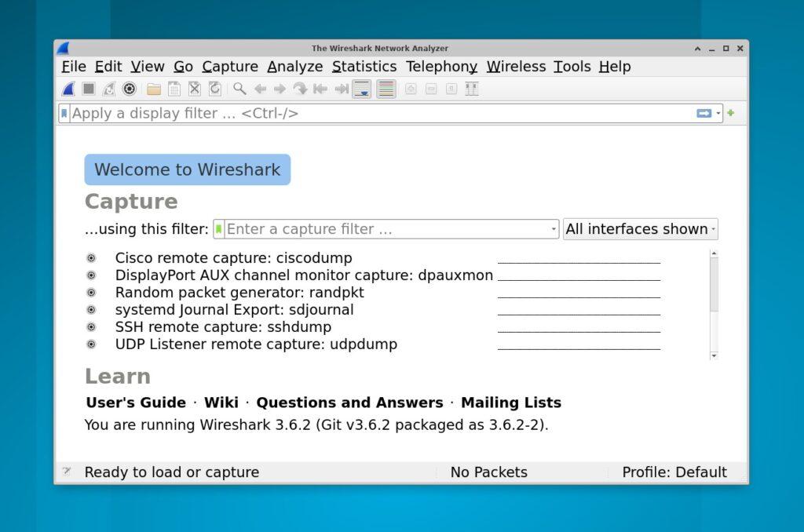Click the Find packet magnifier icon
This screenshot has width=804, height=532.
pyautogui.click(x=239, y=89)
